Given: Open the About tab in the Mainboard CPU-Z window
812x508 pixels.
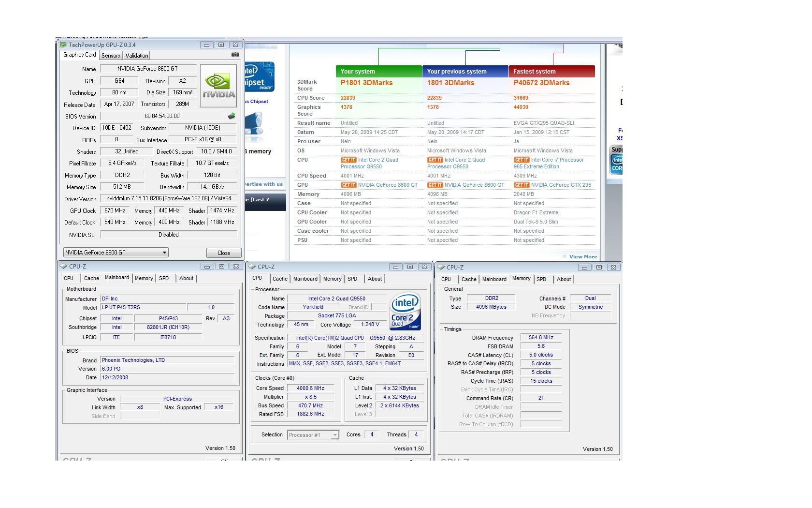Looking at the screenshot, I should click(x=186, y=278).
